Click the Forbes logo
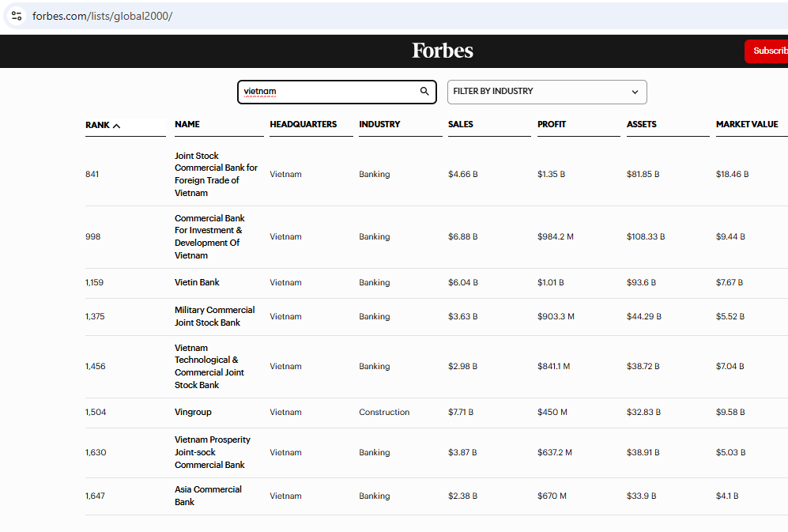The height and width of the screenshot is (532, 788). click(442, 51)
